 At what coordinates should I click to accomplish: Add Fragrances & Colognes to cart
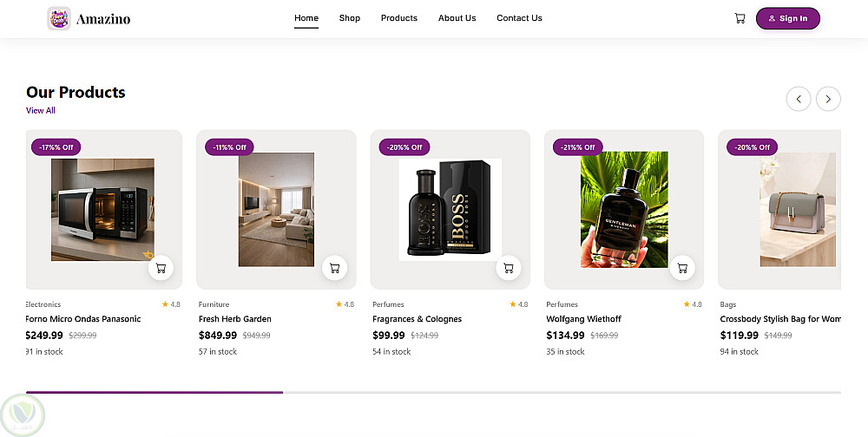[x=508, y=268]
